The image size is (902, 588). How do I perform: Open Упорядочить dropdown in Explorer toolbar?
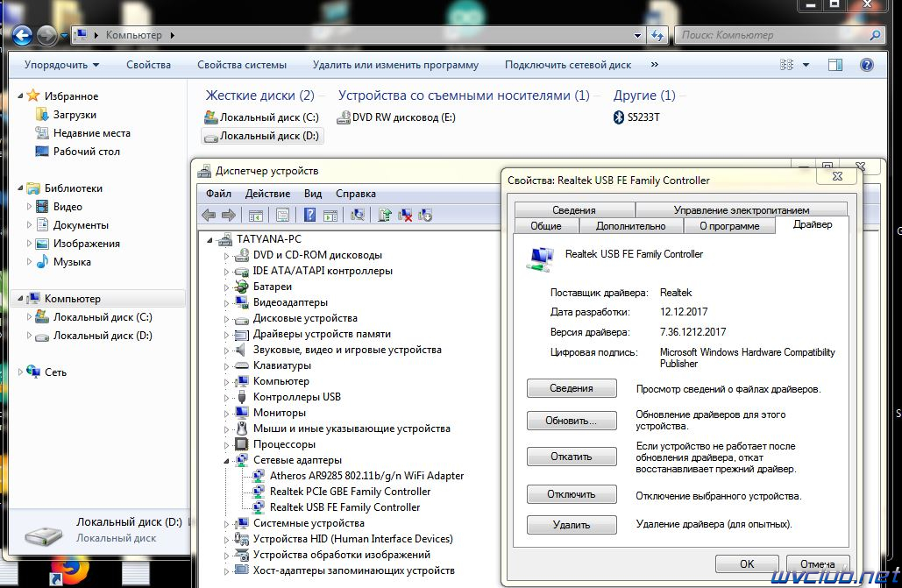tap(61, 65)
